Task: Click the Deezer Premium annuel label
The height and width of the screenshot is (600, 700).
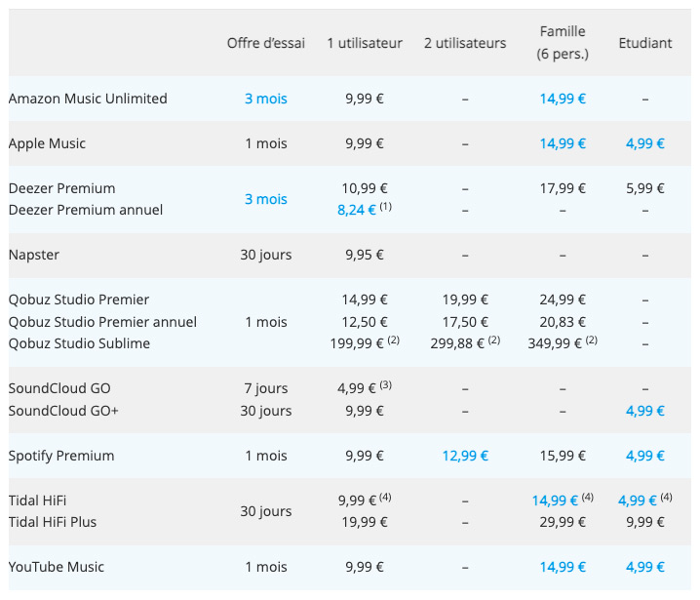Action: click(85, 210)
